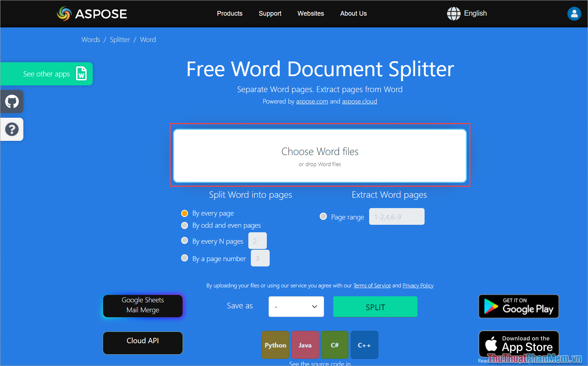View Python source code
Viewport: 588px width, 366px height.
(275, 345)
